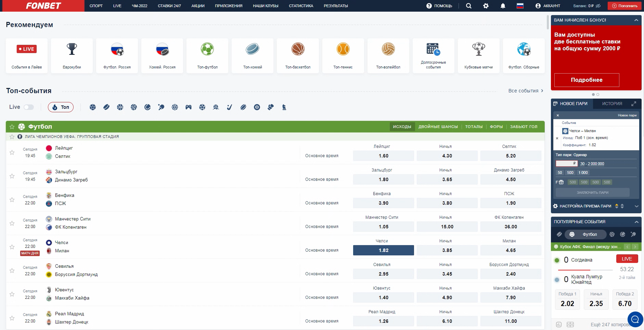Click the hockey puck sport filter icon

click(x=106, y=107)
